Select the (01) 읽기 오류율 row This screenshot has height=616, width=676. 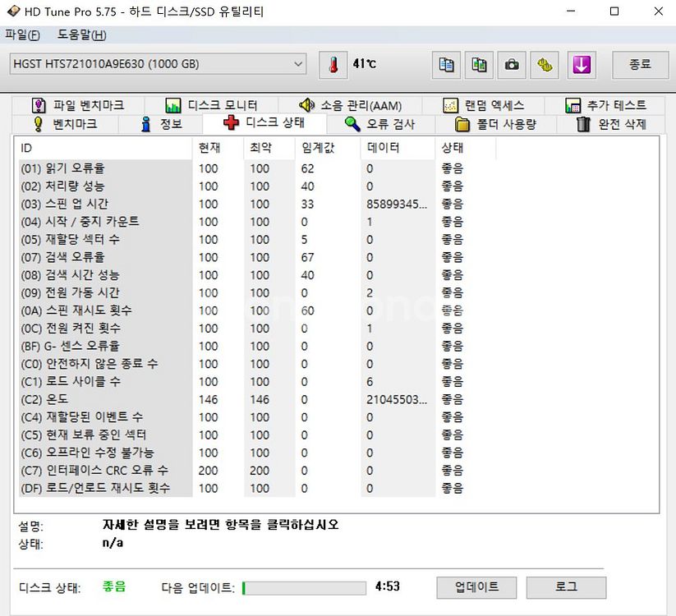(x=257, y=168)
